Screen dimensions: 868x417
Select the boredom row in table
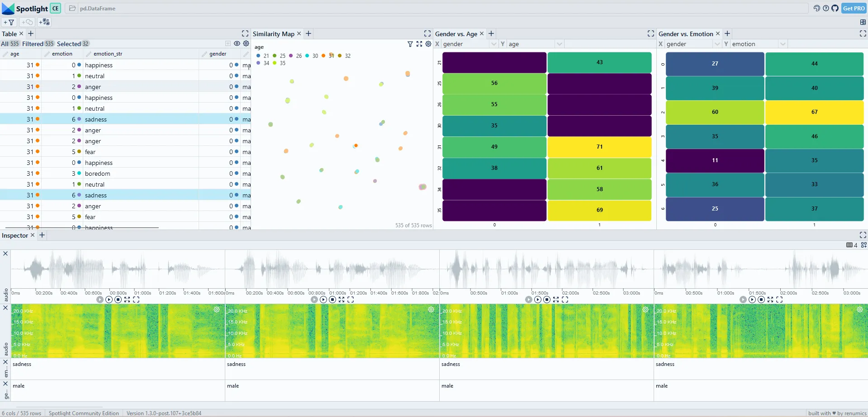pyautogui.click(x=125, y=173)
